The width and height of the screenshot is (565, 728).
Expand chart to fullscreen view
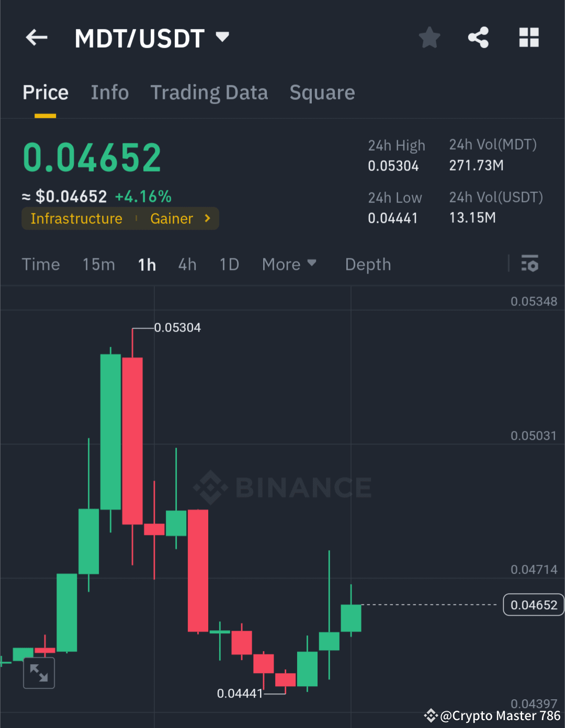click(x=39, y=673)
